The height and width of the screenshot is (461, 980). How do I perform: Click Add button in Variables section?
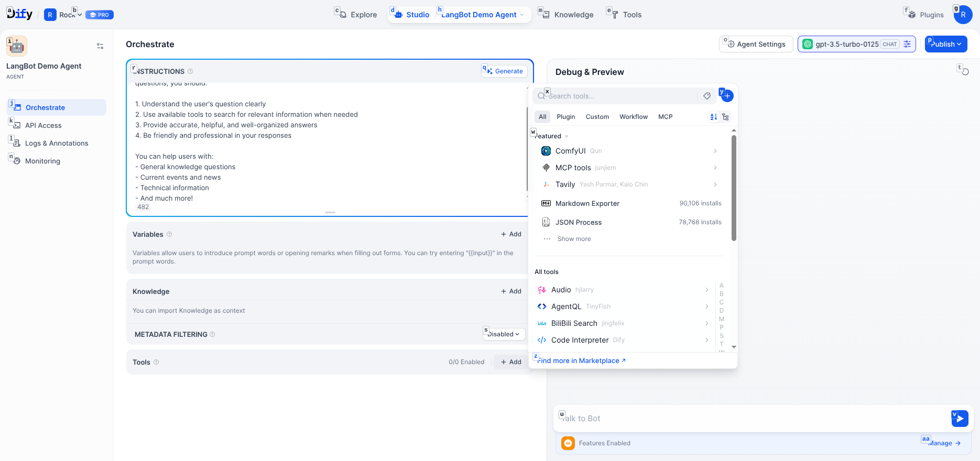[x=511, y=234]
